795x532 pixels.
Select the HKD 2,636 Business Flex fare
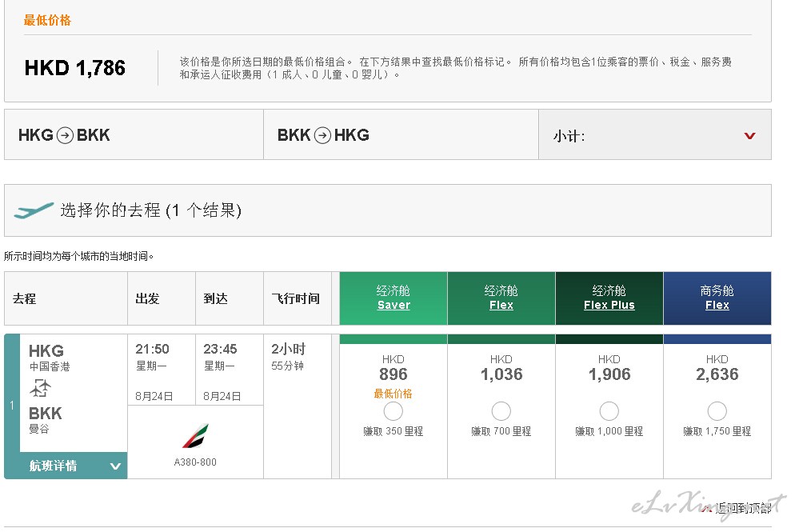point(717,411)
